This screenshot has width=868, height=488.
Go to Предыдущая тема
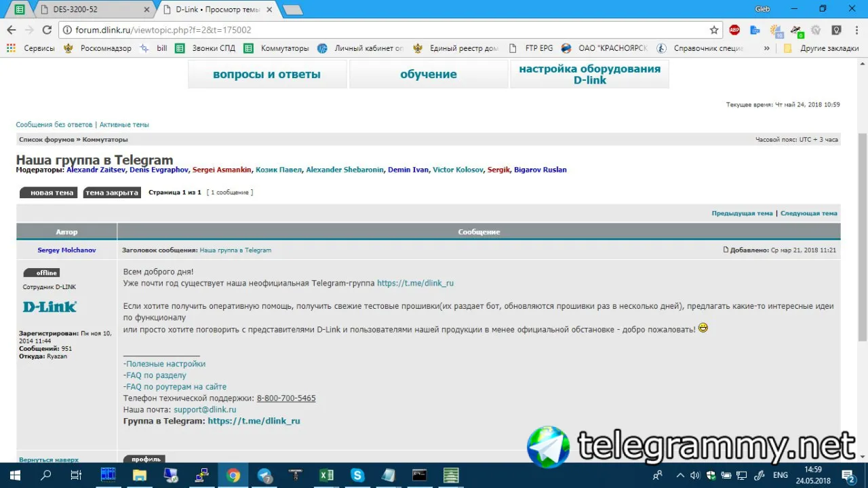(x=742, y=213)
